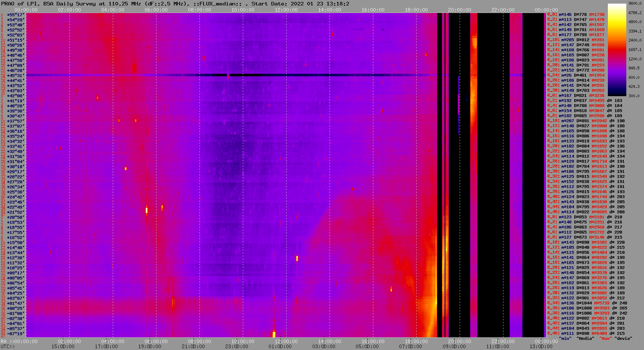This screenshot has width=644, height=350.
Task: Select UTC time label 17:00:00
Action: click(x=106, y=346)
